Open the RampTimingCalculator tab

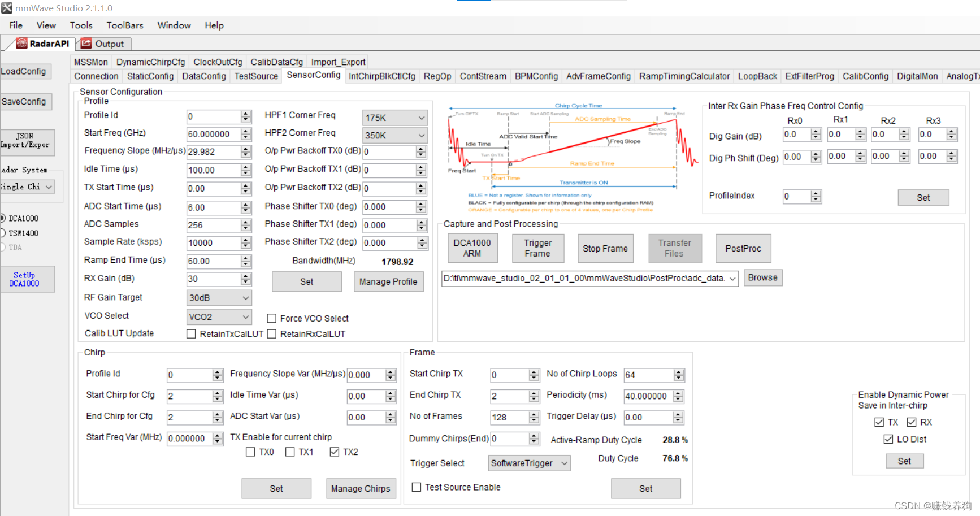684,76
